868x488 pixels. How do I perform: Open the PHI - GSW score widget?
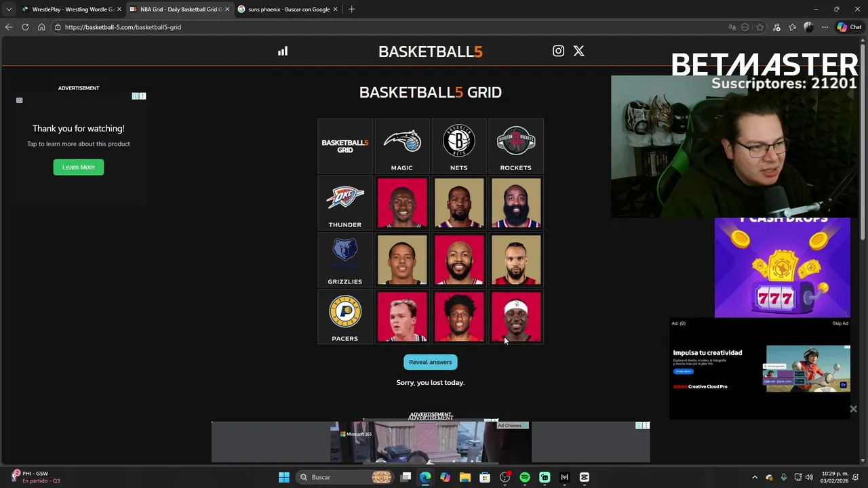click(x=35, y=477)
